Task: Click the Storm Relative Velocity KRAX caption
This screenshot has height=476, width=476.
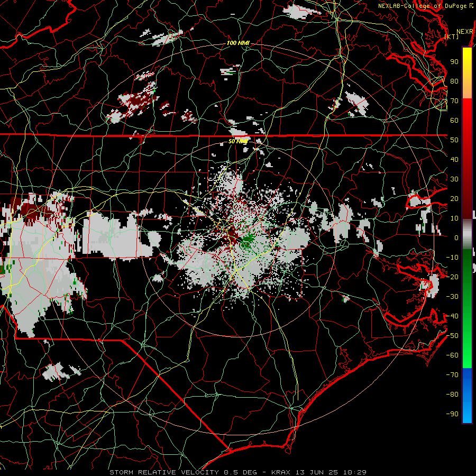Action: (x=238, y=472)
